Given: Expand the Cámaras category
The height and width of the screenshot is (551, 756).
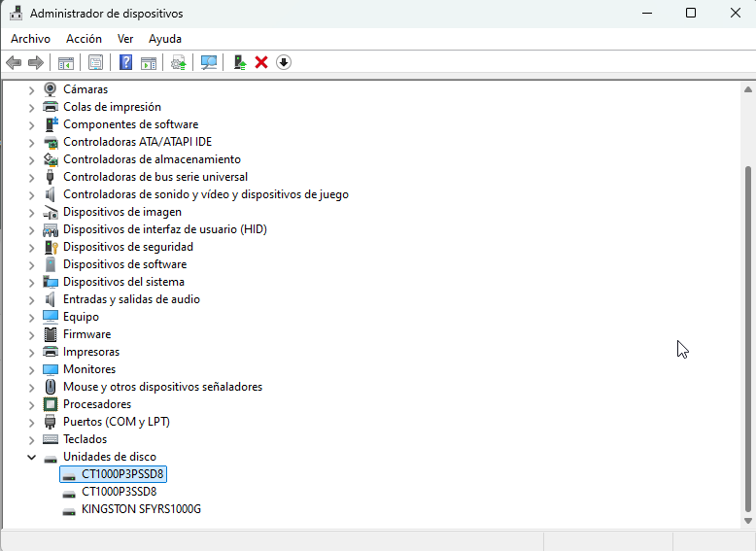Looking at the screenshot, I should 31,89.
